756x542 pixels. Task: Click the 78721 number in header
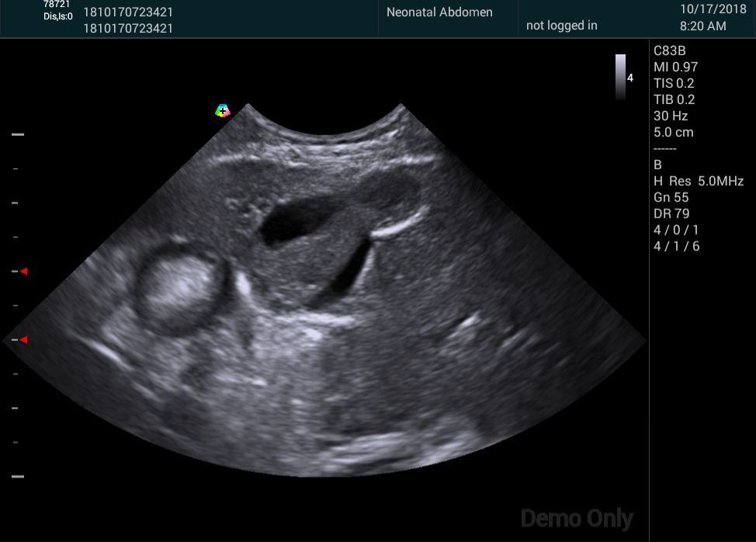(x=57, y=5)
